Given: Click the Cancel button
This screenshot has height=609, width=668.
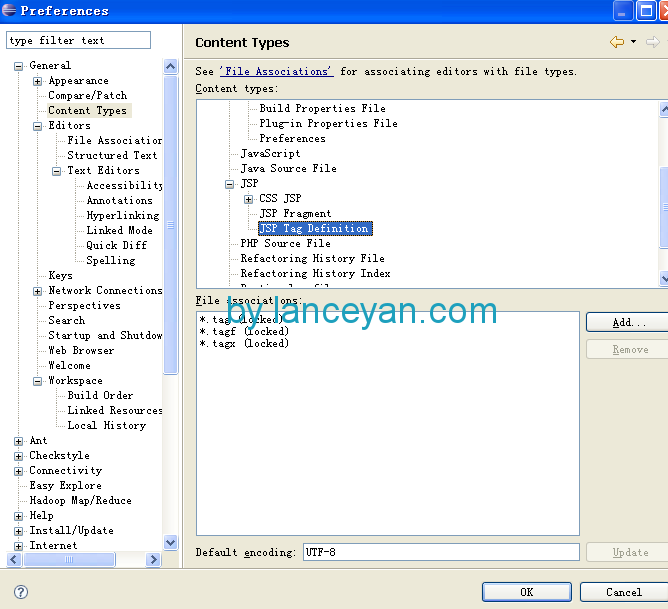Looking at the screenshot, I should [x=624, y=592].
